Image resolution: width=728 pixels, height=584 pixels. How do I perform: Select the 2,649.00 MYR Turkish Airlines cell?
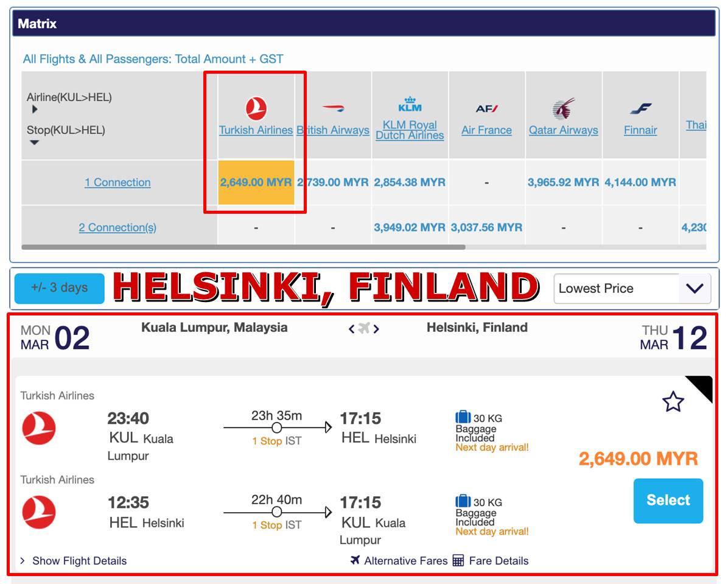coord(256,182)
